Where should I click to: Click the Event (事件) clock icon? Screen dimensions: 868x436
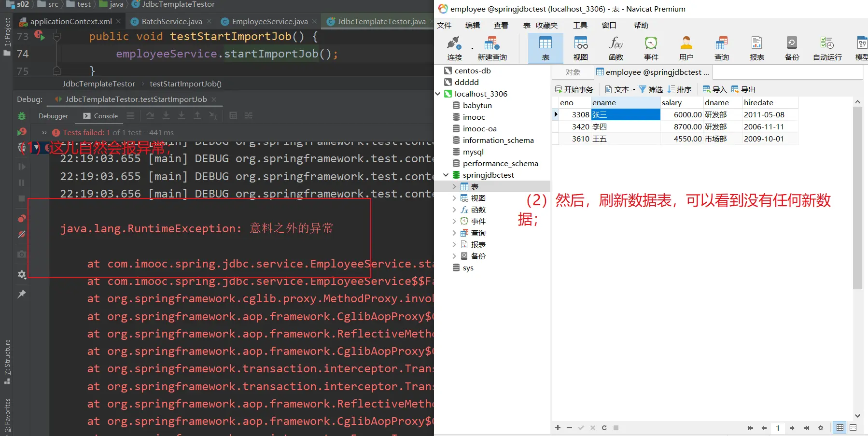(x=651, y=47)
